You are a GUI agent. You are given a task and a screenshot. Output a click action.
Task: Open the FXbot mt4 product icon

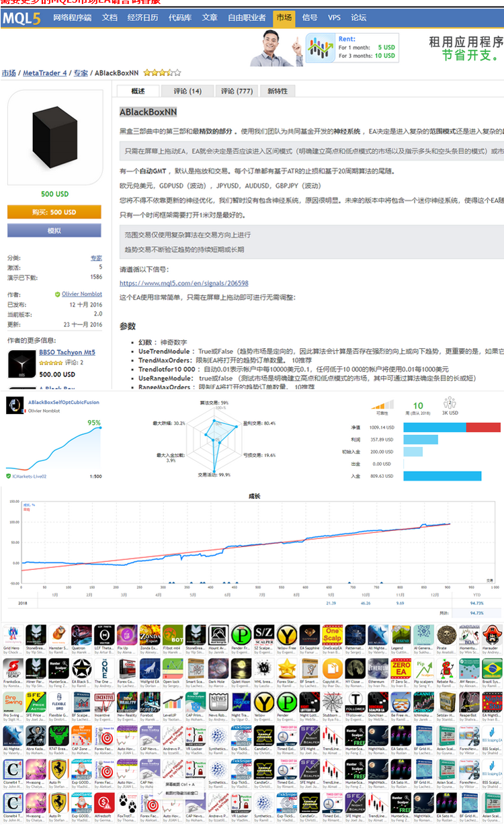pyautogui.click(x=173, y=634)
